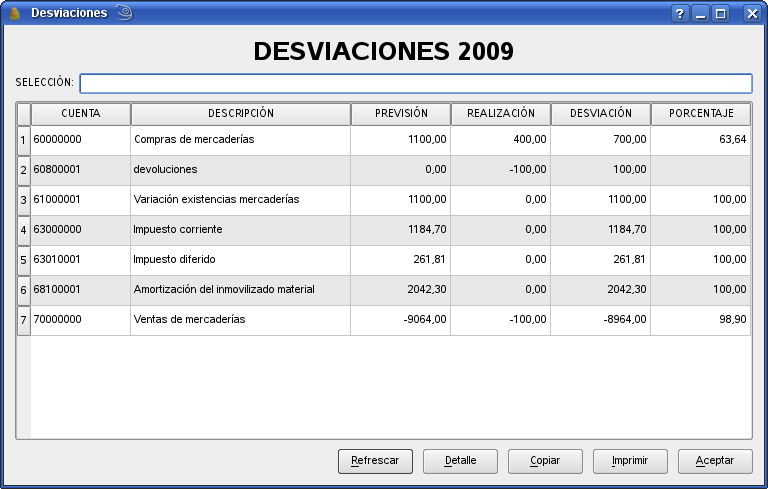
Task: Select row header number 7
Action: point(24,320)
